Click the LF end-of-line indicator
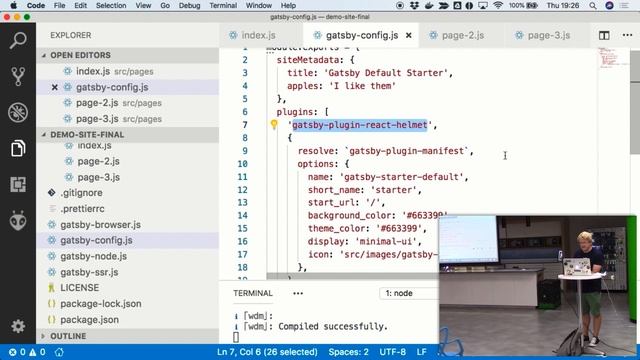 [421, 352]
